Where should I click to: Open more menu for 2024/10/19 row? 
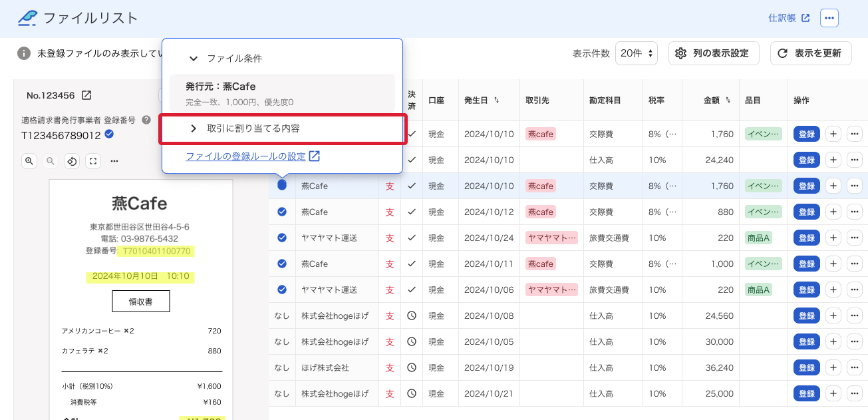(x=855, y=367)
